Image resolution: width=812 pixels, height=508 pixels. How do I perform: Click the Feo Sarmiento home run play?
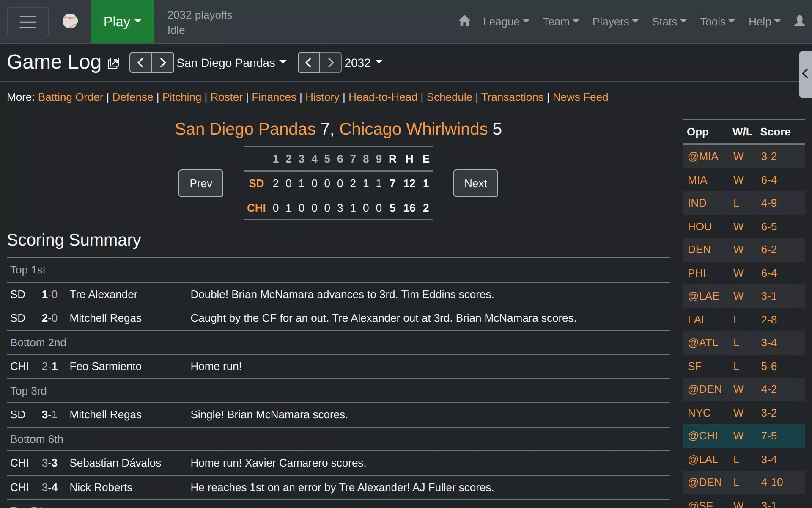(x=338, y=366)
